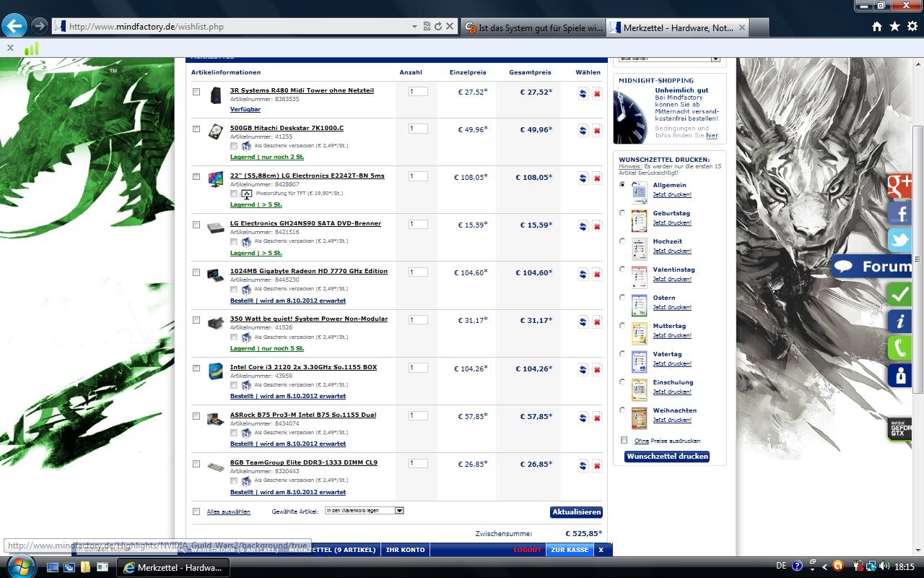Click Wunschzettel drucken button

(667, 457)
